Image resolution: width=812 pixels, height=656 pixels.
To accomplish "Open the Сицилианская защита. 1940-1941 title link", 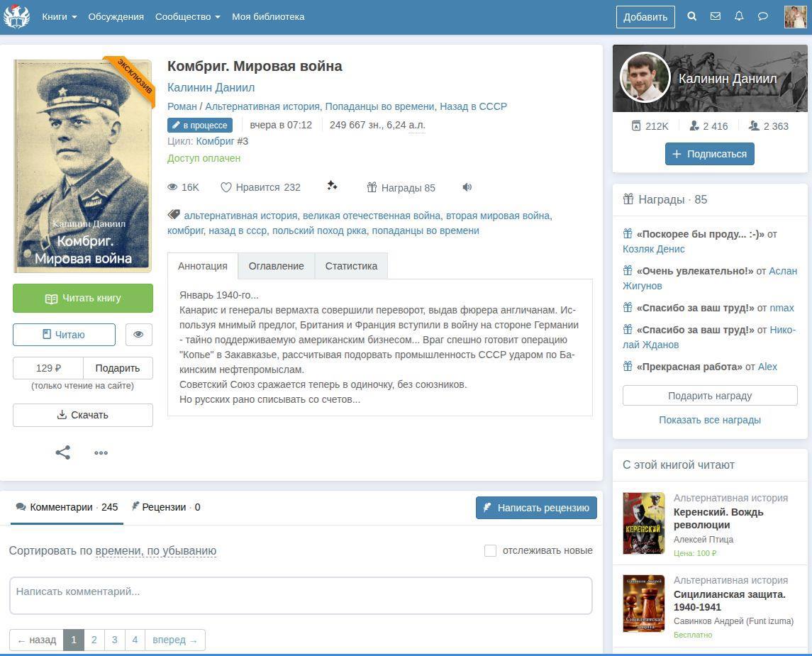I will click(x=729, y=601).
